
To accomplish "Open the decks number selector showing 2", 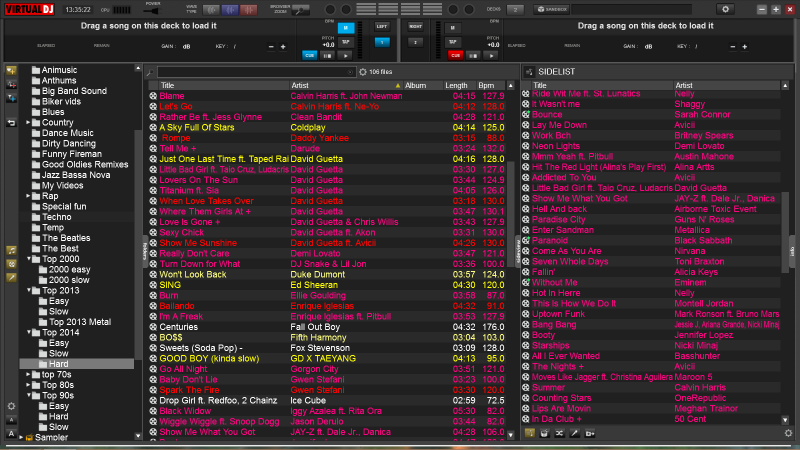I will tap(515, 10).
